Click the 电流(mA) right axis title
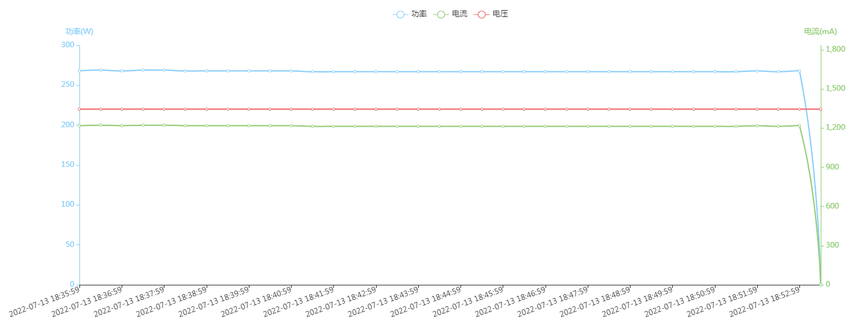 (x=820, y=32)
